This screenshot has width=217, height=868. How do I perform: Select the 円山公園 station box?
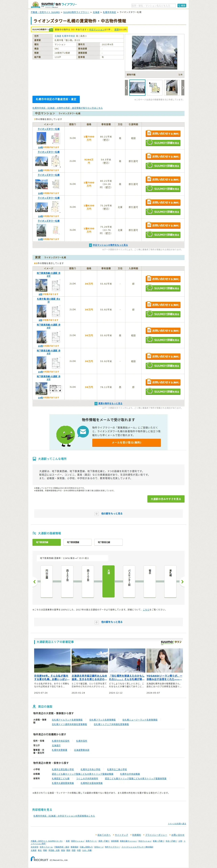pos(47,581)
